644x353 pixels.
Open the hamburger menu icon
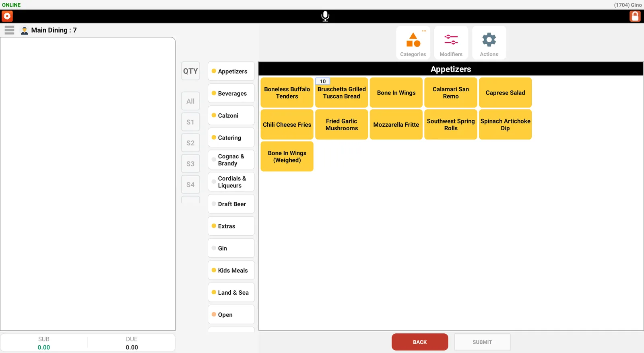point(9,30)
